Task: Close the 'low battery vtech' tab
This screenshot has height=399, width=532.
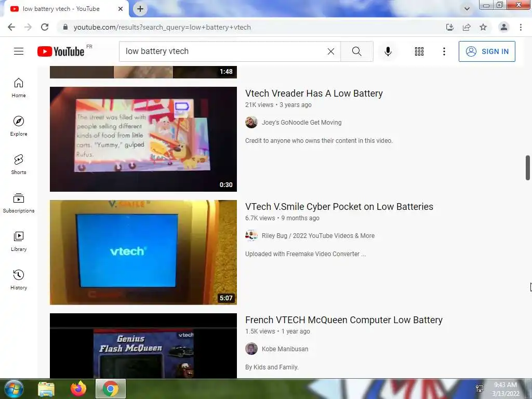Action: (121, 9)
